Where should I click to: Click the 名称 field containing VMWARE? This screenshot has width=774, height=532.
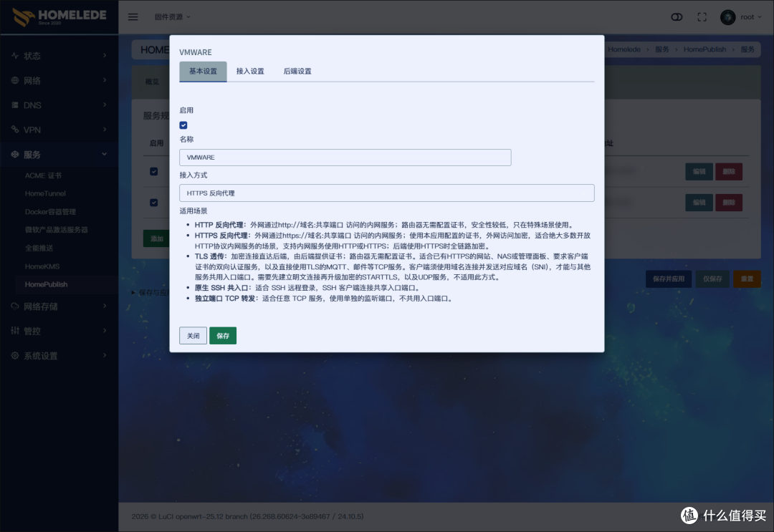(345, 158)
